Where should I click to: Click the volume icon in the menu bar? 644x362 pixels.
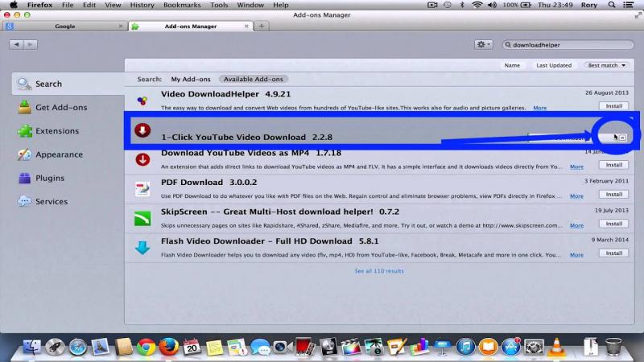coord(492,5)
